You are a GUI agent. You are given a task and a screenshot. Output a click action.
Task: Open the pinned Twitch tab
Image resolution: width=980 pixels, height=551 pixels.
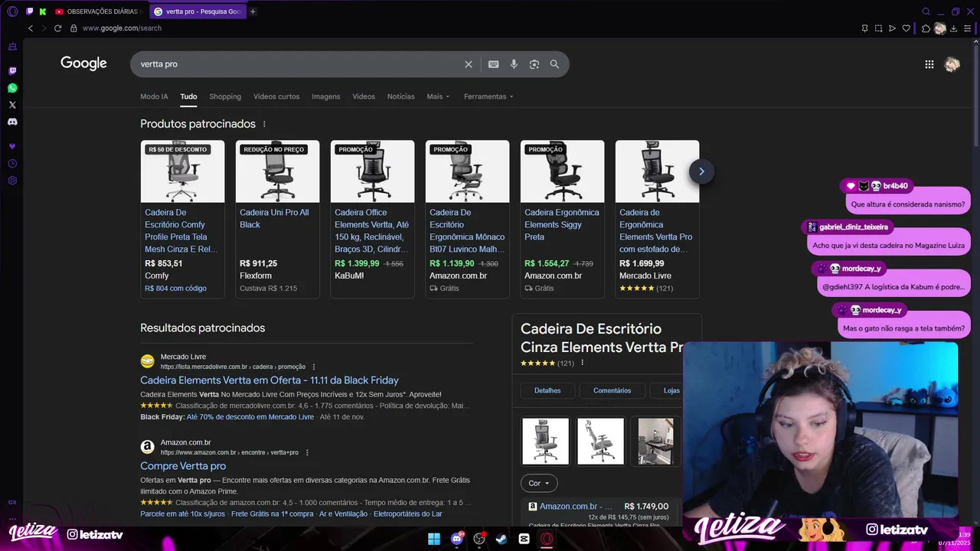pyautogui.click(x=30, y=11)
